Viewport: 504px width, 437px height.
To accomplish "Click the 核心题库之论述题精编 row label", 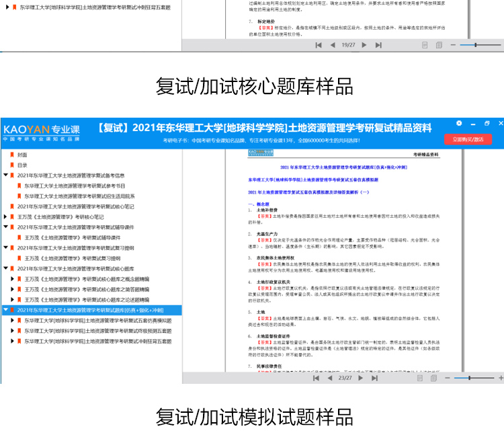I will point(87,300).
